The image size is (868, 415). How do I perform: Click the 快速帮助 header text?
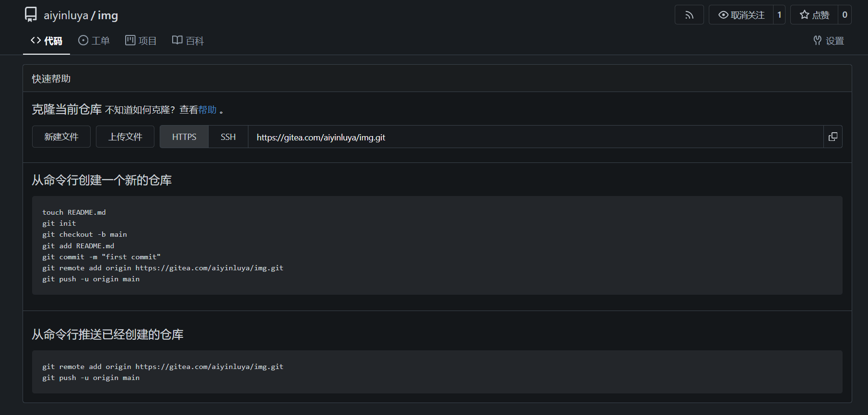tap(51, 79)
